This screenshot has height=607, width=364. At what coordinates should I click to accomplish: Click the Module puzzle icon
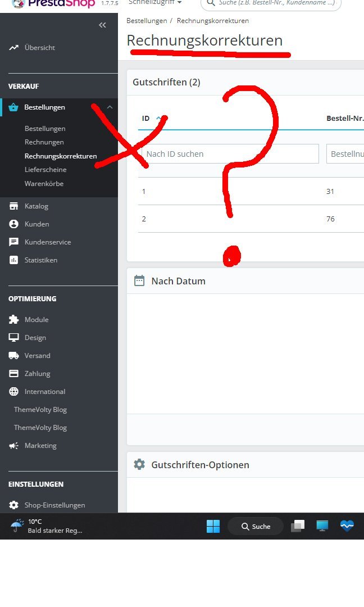point(13,319)
